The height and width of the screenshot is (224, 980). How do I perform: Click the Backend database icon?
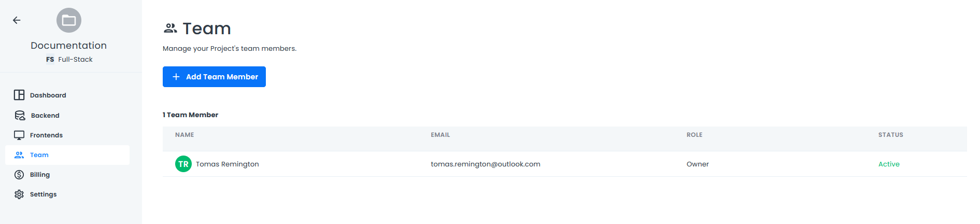coord(20,115)
